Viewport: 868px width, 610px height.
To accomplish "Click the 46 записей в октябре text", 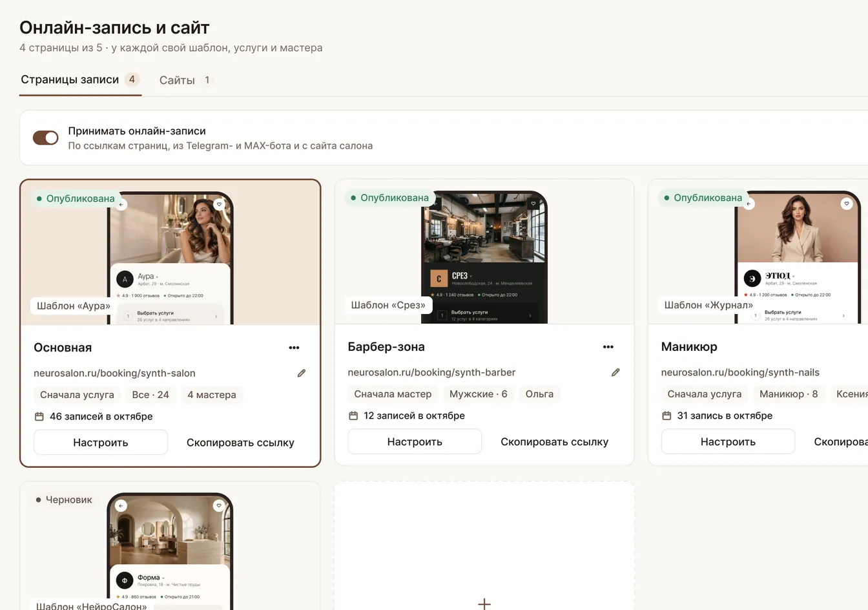I will click(x=101, y=417).
